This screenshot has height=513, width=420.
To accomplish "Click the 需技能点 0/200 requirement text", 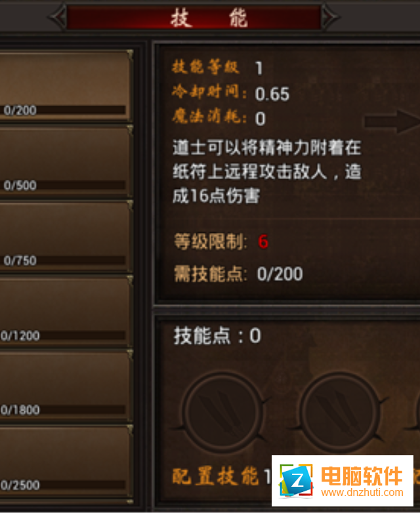I will [238, 274].
